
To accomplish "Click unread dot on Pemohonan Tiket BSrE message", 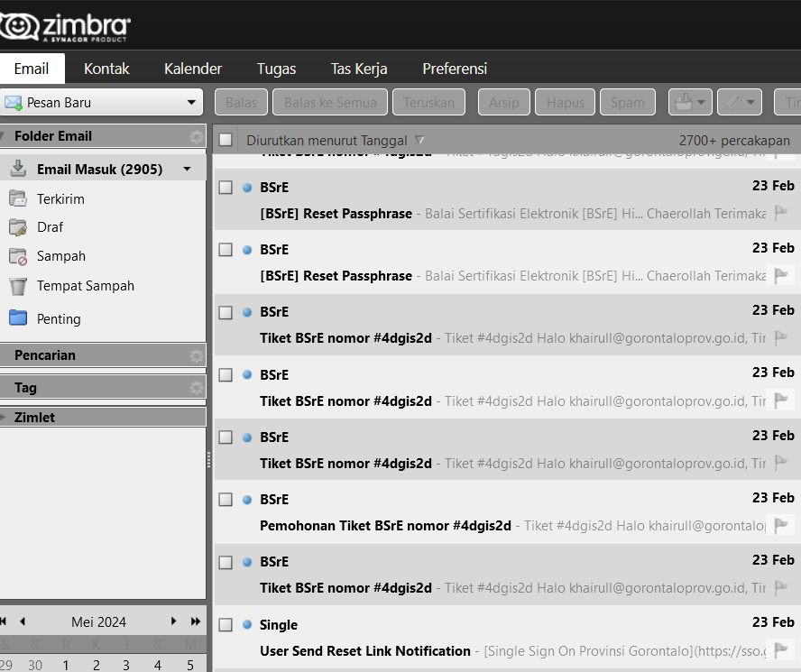I will click(247, 500).
